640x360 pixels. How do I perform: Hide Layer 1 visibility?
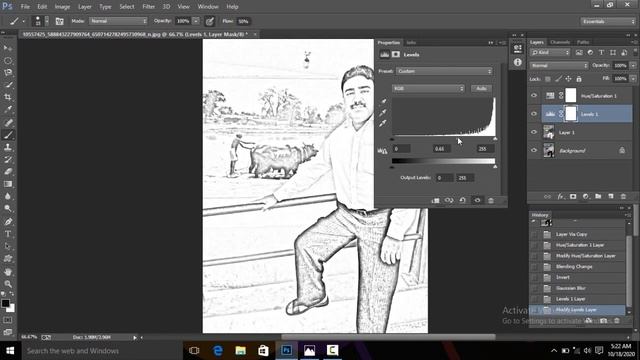pyautogui.click(x=534, y=132)
